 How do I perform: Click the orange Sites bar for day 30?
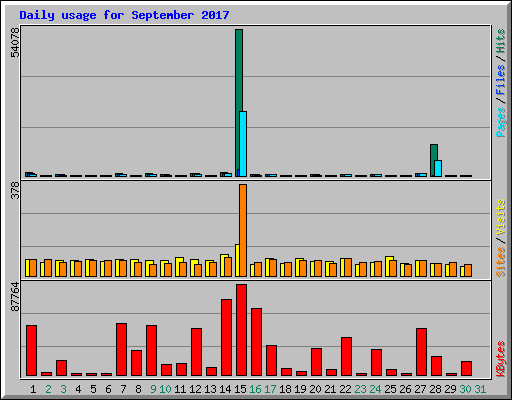click(x=468, y=270)
